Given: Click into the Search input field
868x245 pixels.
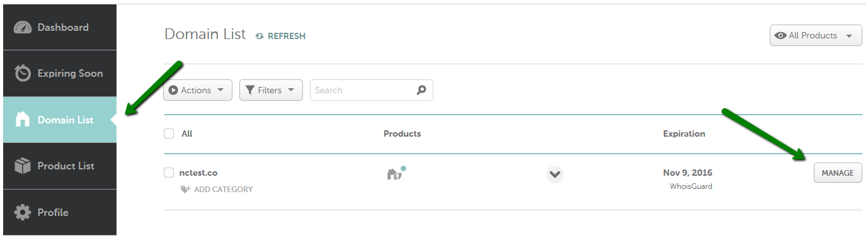Looking at the screenshot, I should pos(372,90).
